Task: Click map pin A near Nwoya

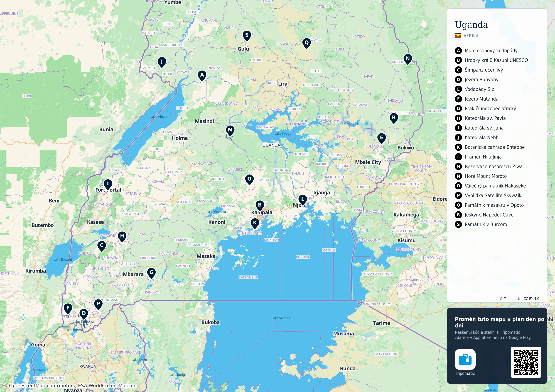Action: (202, 75)
